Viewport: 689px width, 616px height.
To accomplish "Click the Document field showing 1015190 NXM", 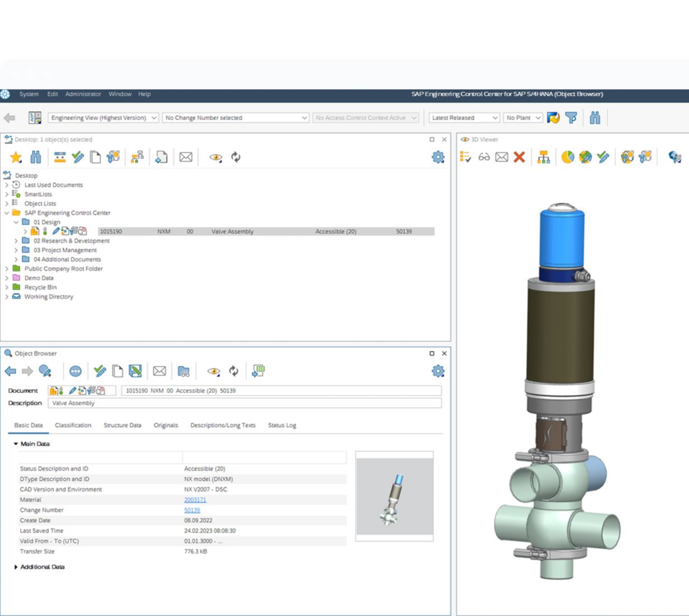I will (x=281, y=391).
